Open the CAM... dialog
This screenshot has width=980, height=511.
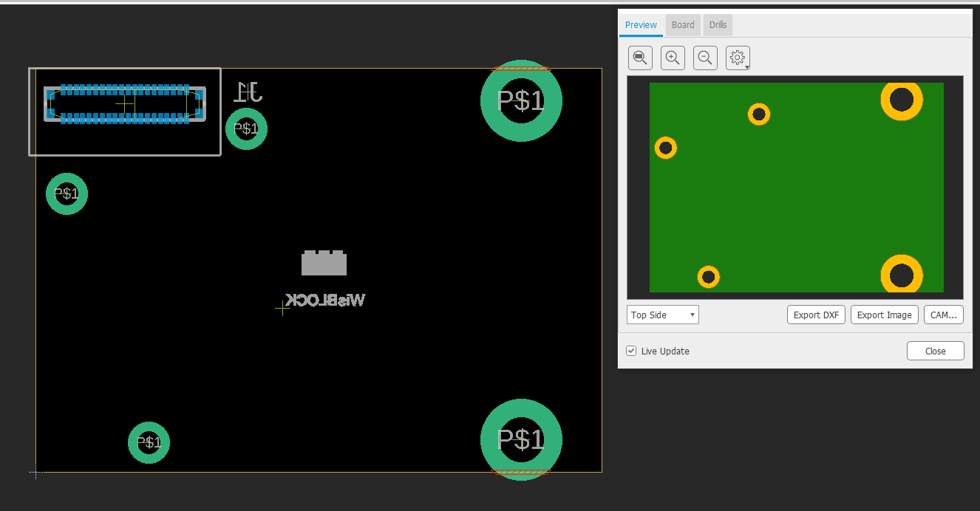click(x=943, y=315)
